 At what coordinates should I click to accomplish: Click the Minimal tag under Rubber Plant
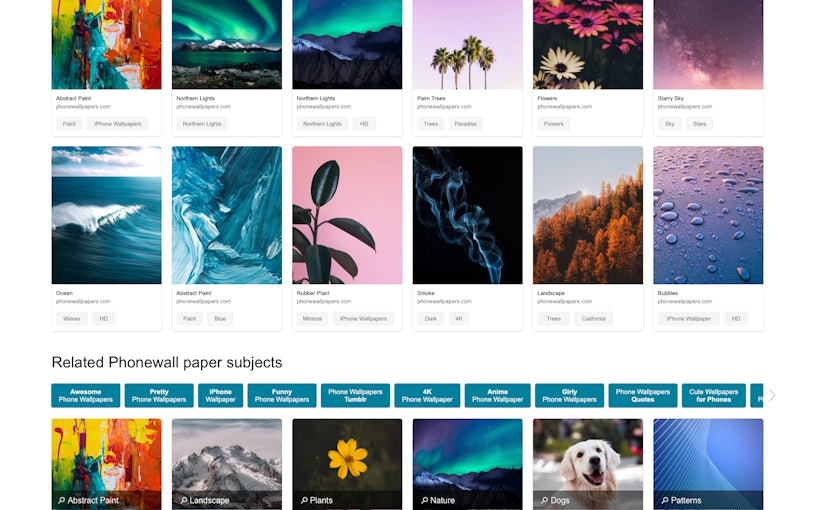coord(312,319)
